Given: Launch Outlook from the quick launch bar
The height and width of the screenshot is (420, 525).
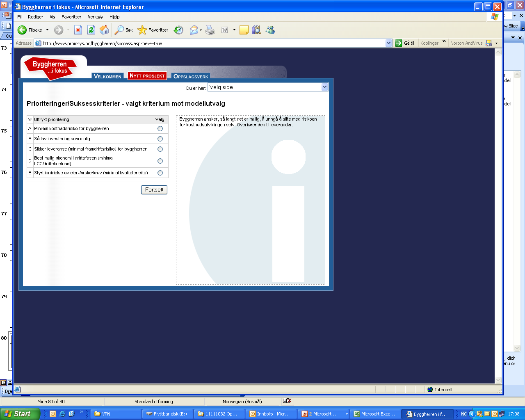Looking at the screenshot, I should (x=53, y=414).
